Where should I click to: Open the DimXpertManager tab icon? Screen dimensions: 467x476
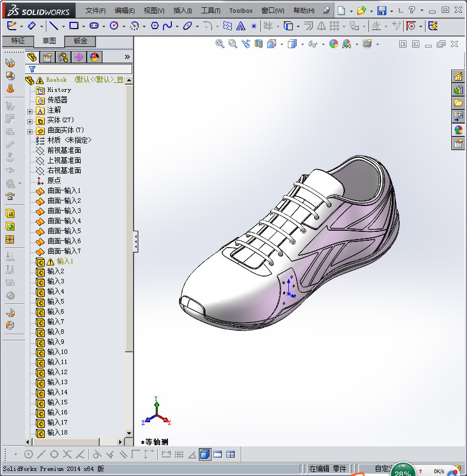(x=79, y=57)
